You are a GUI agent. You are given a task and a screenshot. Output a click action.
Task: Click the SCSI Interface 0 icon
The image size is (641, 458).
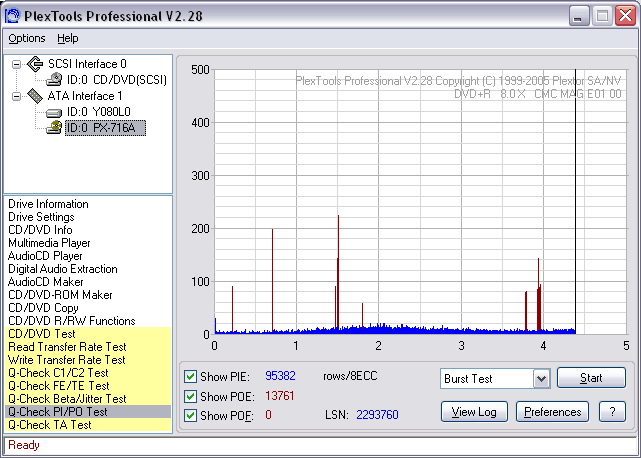(35, 64)
